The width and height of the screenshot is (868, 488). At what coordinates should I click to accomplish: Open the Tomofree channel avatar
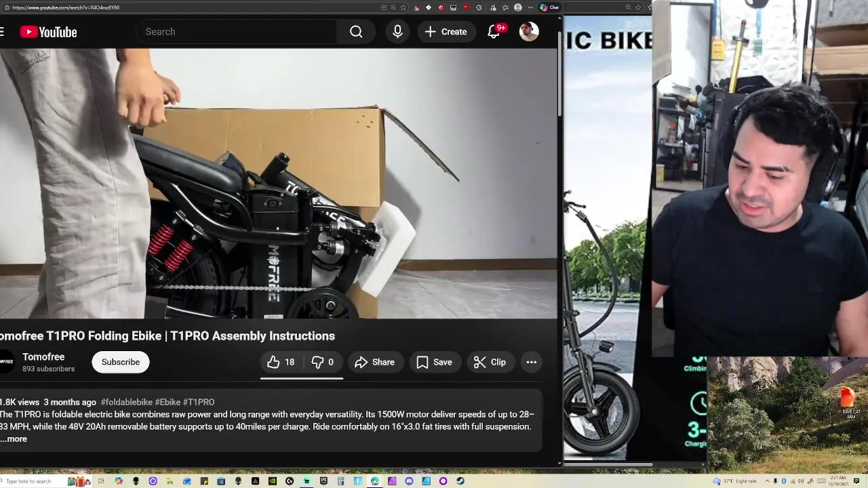(6, 362)
